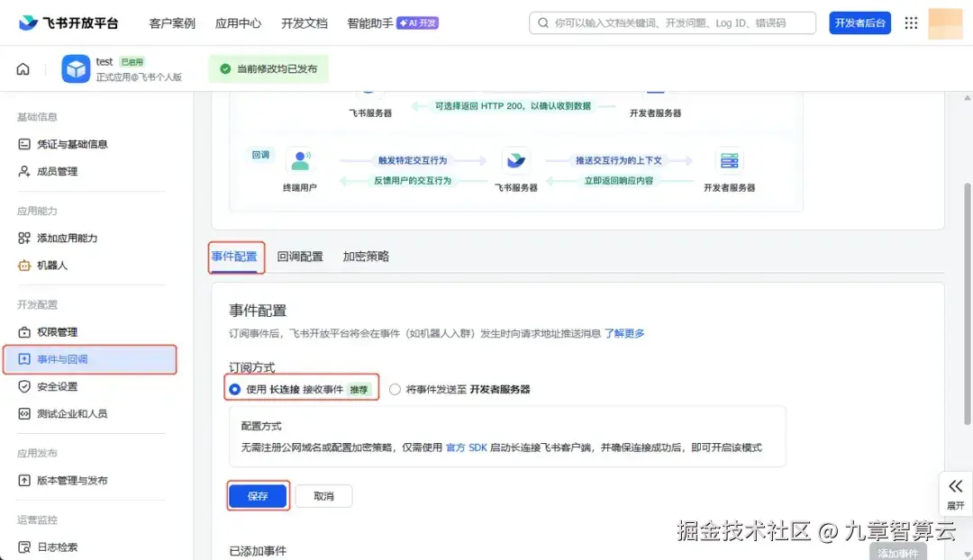Open the 官方 SDK link
Image resolution: width=973 pixels, height=560 pixels.
coord(466,447)
